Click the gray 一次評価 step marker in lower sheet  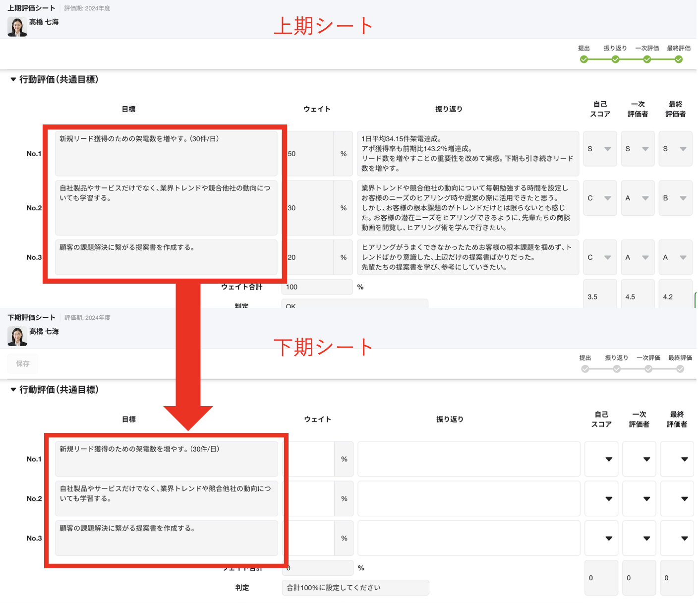pyautogui.click(x=648, y=369)
